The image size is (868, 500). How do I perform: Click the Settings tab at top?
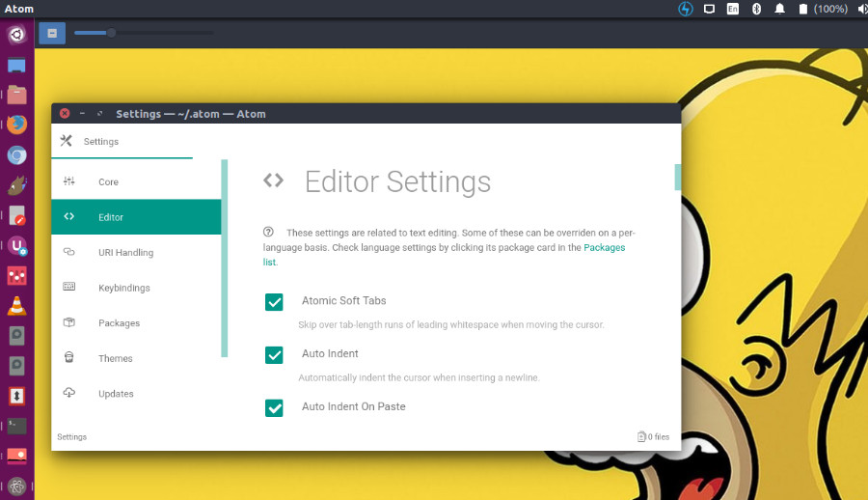click(122, 141)
